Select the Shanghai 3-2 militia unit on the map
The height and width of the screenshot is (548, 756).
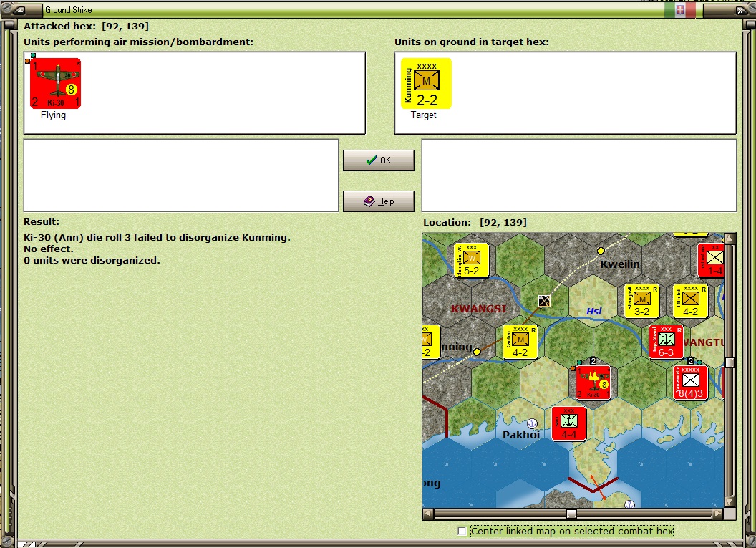(641, 302)
